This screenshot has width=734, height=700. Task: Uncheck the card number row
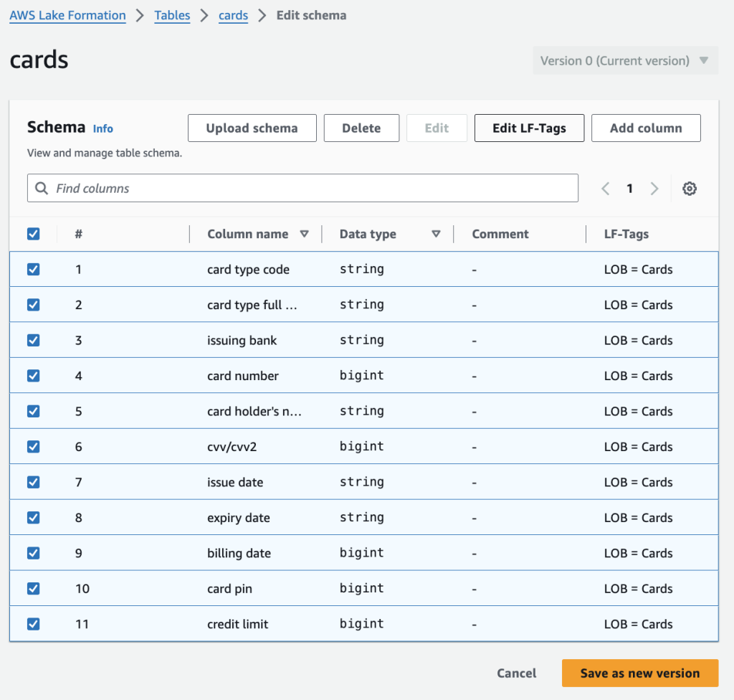pos(33,376)
